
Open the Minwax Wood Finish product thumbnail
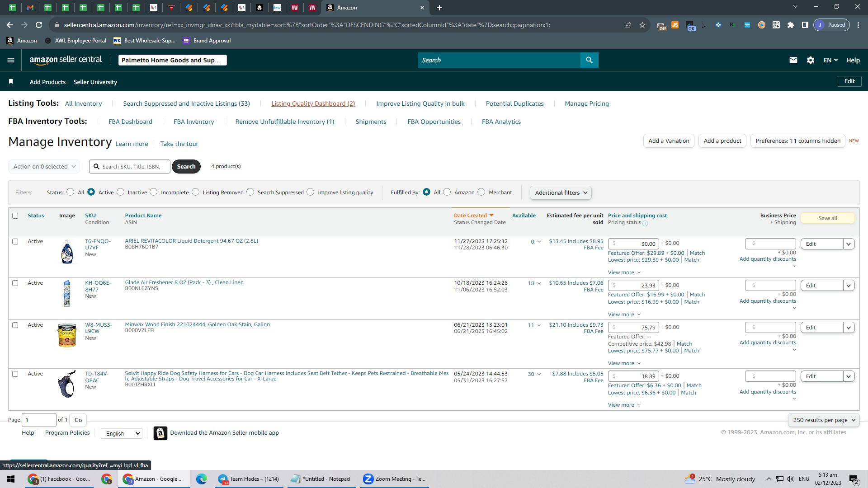point(67,335)
